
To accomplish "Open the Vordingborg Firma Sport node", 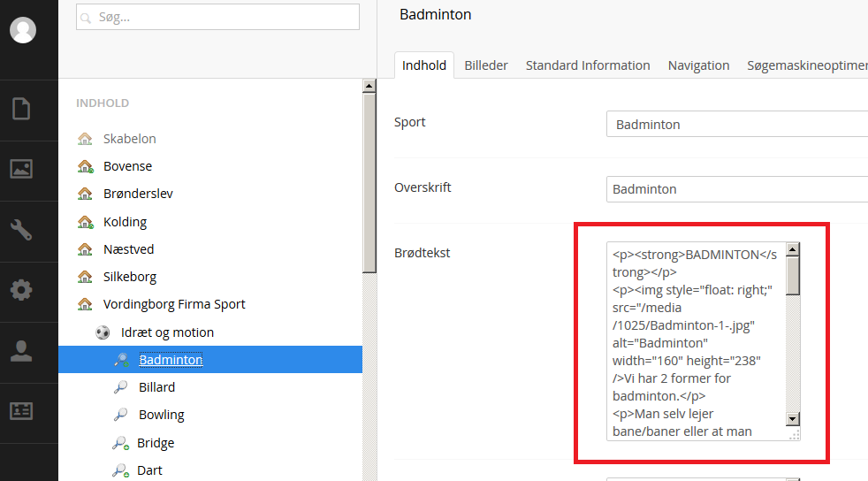I will 174,304.
